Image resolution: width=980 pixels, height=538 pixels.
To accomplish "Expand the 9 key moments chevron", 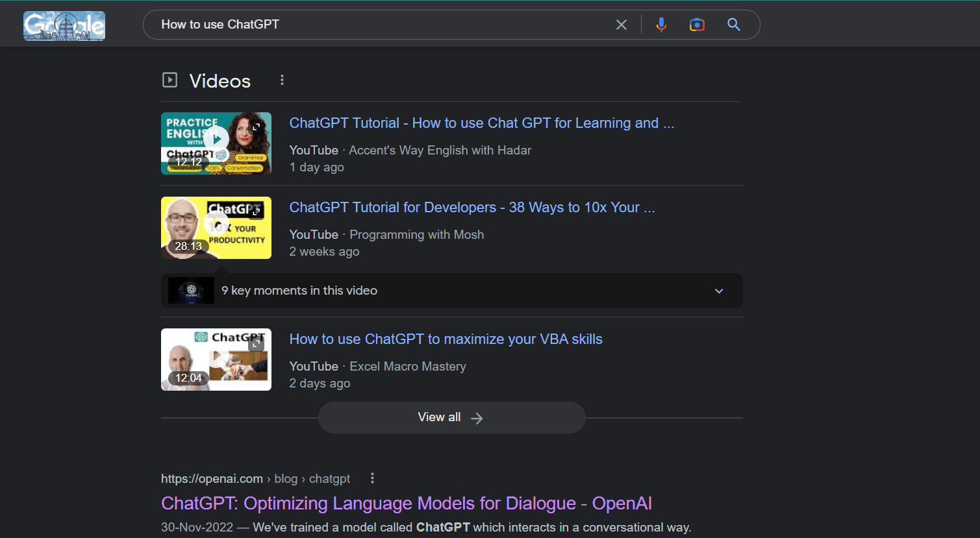I will [719, 291].
